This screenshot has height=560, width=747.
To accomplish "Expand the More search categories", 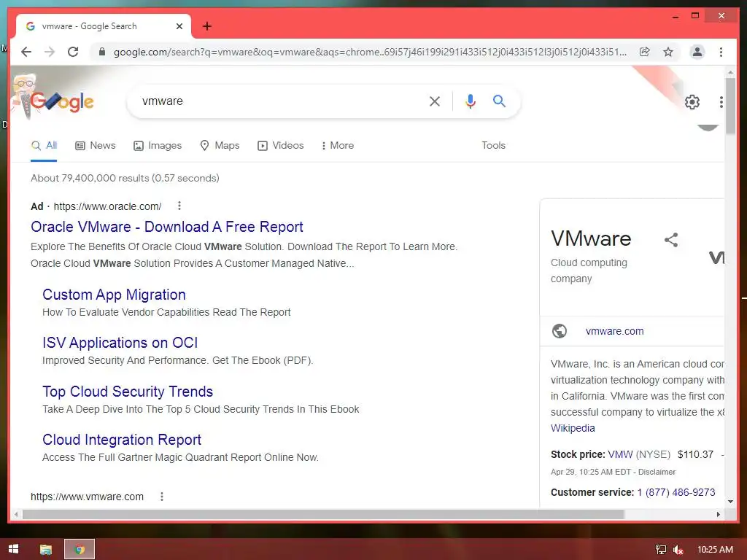I will pyautogui.click(x=338, y=146).
